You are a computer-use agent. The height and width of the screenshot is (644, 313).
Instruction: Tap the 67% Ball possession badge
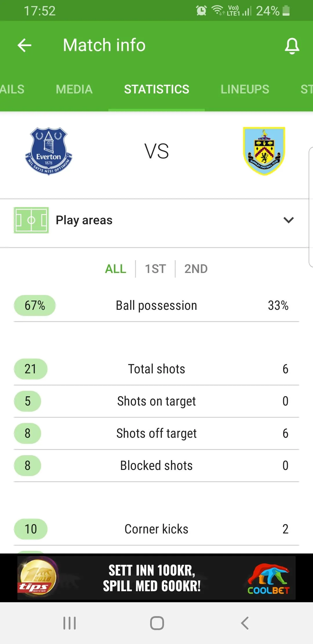click(x=35, y=305)
